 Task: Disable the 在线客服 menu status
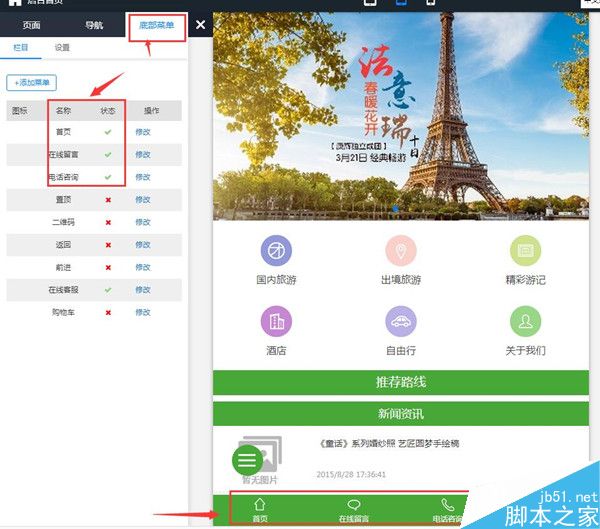point(108,289)
